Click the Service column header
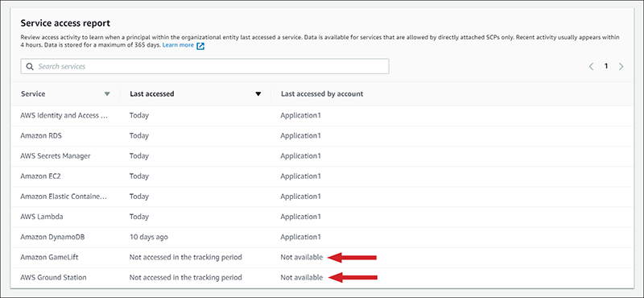Screen dimensions: 644x298 tap(33, 93)
